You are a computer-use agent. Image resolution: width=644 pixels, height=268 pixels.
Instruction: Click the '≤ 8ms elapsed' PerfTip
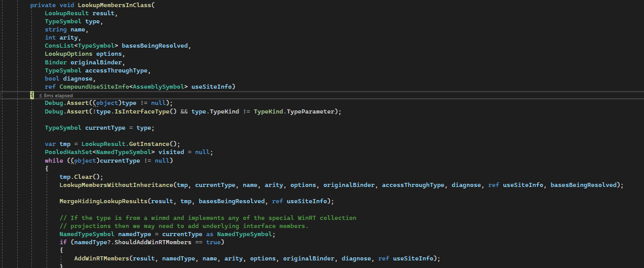coord(56,95)
